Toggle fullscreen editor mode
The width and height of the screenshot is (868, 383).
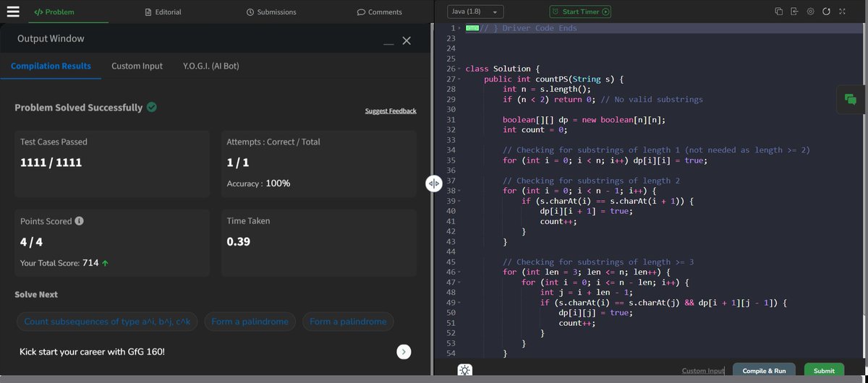[x=842, y=12]
